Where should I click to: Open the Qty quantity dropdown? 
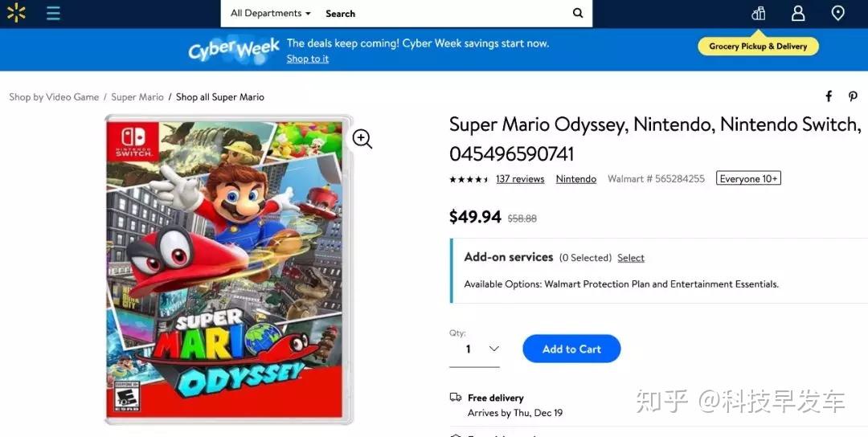(x=474, y=349)
